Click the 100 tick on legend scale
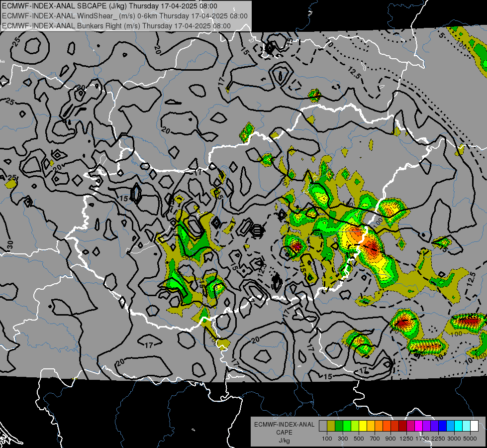This screenshot has width=487, height=448. point(327,439)
